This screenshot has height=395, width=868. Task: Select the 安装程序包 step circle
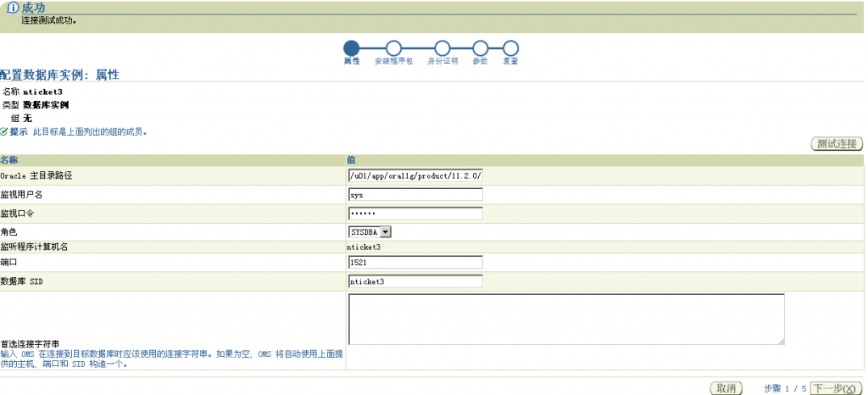point(393,48)
